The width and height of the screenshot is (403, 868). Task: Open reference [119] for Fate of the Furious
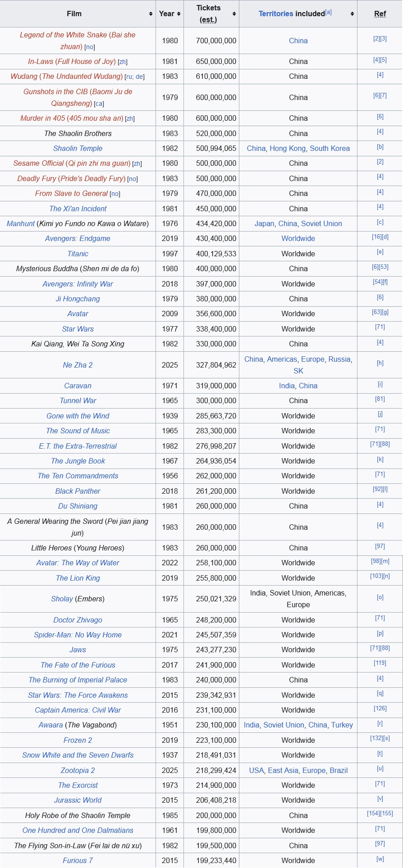(x=380, y=663)
